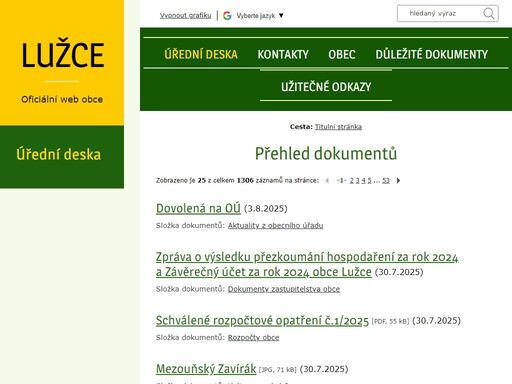
Task: Open the Dovolená na OÚ document
Action: tap(198, 208)
